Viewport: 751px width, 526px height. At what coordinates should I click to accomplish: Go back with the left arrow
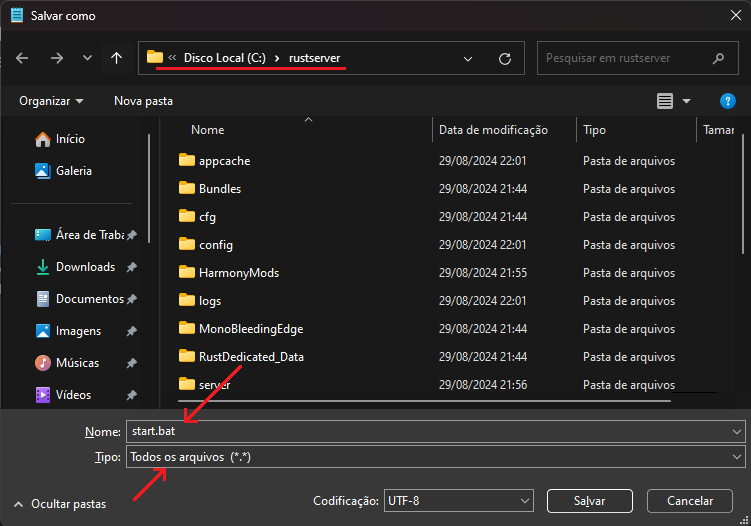pyautogui.click(x=22, y=58)
